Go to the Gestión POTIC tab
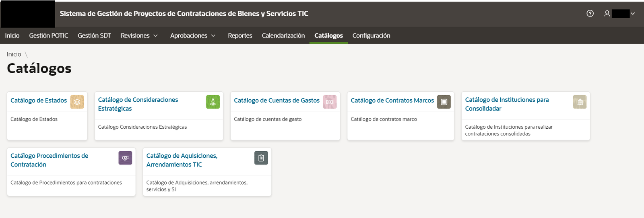Image resolution: width=644 pixels, height=218 pixels. 48,35
